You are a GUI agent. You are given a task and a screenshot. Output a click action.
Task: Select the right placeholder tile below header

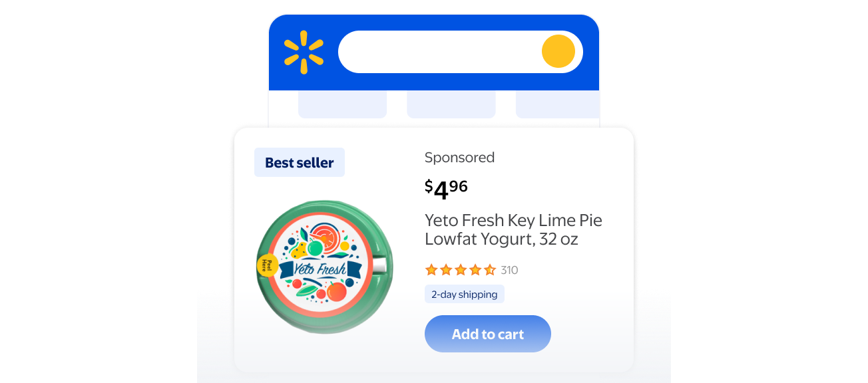[x=557, y=104]
